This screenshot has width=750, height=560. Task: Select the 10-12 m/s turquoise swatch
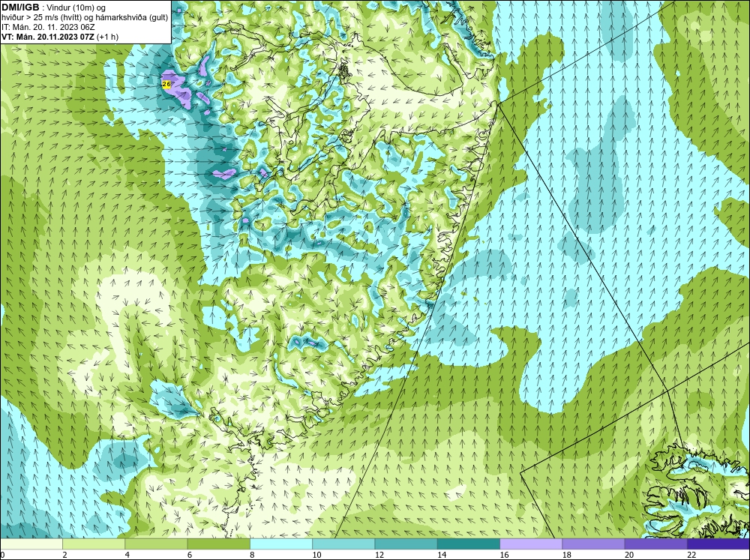click(x=343, y=544)
